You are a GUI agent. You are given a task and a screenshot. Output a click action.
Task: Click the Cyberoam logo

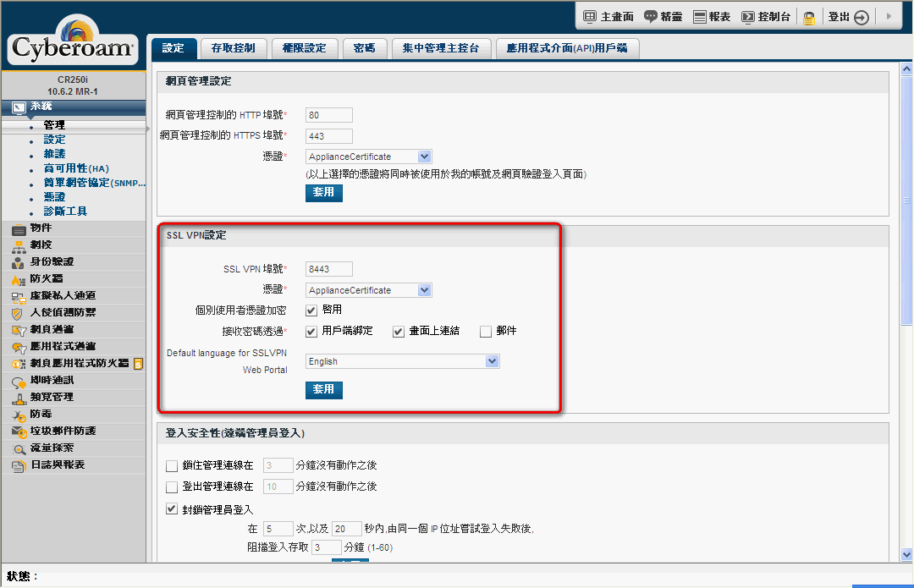72,41
